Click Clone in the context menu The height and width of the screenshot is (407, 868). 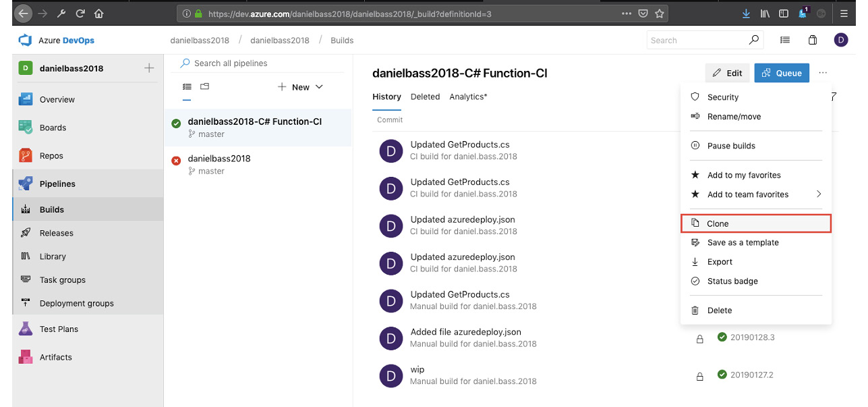tap(755, 223)
